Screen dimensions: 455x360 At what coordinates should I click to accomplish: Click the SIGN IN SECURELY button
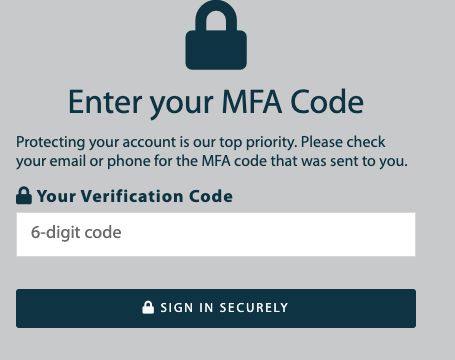coord(216,308)
